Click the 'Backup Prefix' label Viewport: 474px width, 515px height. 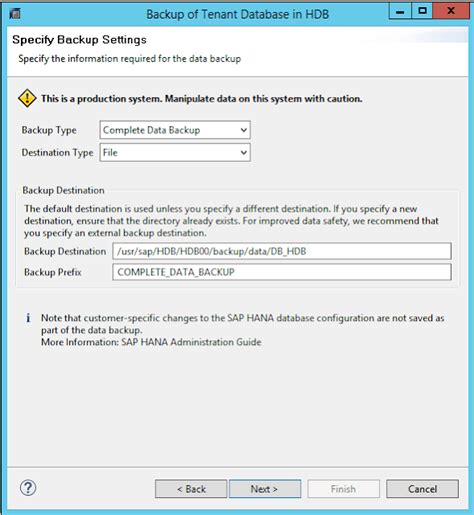click(x=53, y=272)
